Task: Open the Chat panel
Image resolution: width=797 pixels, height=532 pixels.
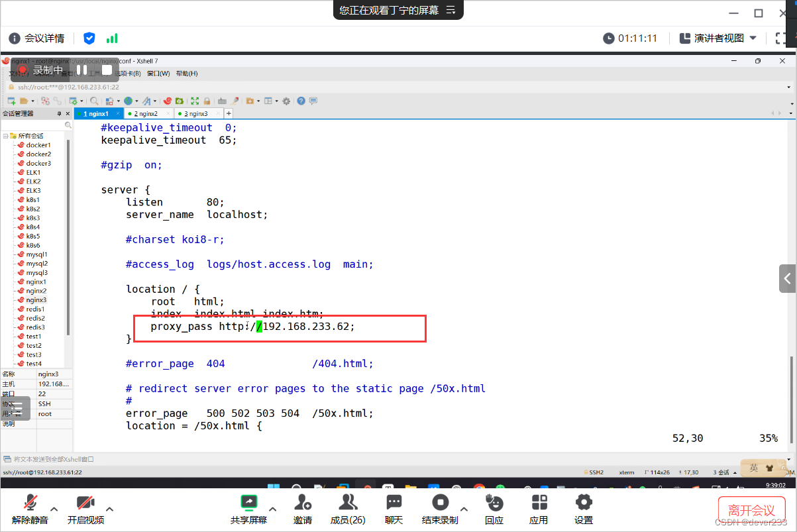Action: pos(394,509)
